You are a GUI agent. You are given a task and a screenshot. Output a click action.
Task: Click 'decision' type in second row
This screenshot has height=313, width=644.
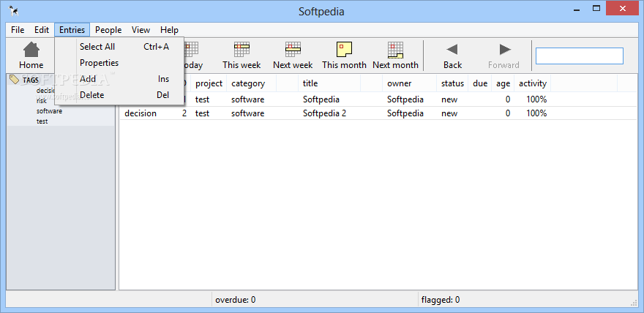pyautogui.click(x=141, y=113)
